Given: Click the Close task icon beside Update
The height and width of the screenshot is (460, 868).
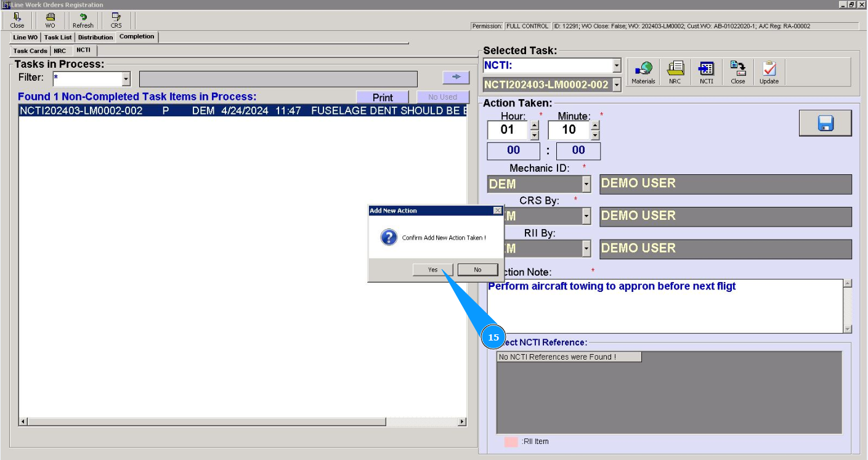Looking at the screenshot, I should pyautogui.click(x=738, y=73).
